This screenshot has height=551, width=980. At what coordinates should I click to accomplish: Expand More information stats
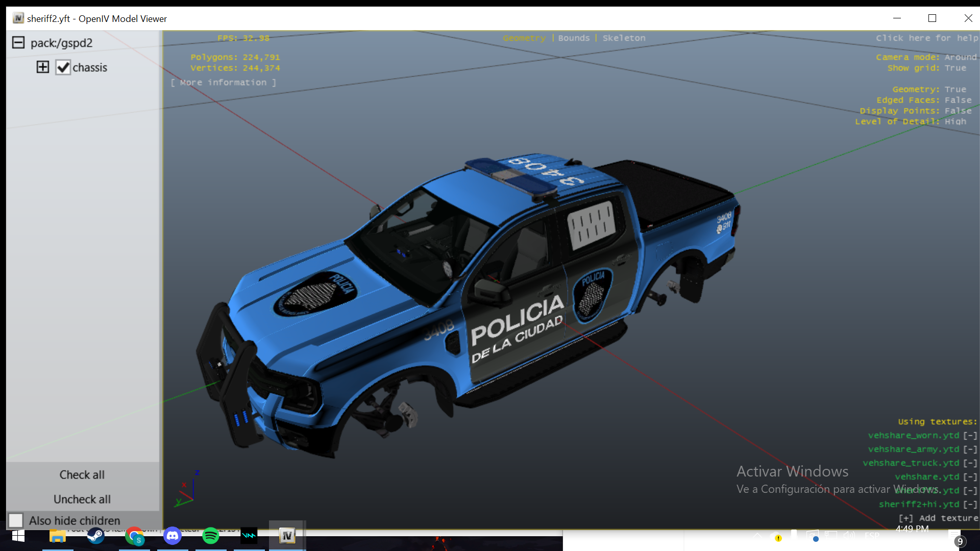tap(223, 82)
